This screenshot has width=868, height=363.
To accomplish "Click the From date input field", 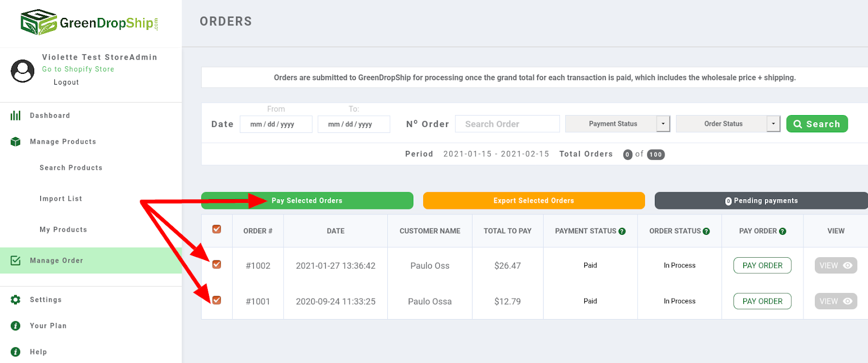I will click(x=276, y=124).
